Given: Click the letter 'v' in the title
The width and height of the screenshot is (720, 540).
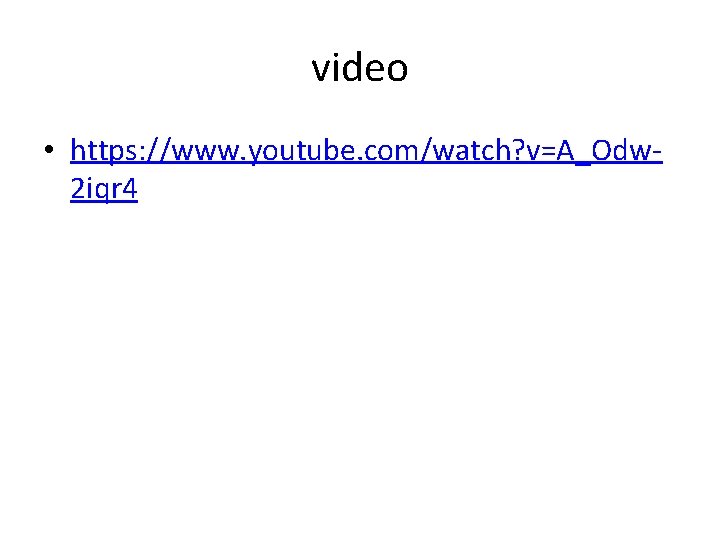Looking at the screenshot, I should (320, 70).
